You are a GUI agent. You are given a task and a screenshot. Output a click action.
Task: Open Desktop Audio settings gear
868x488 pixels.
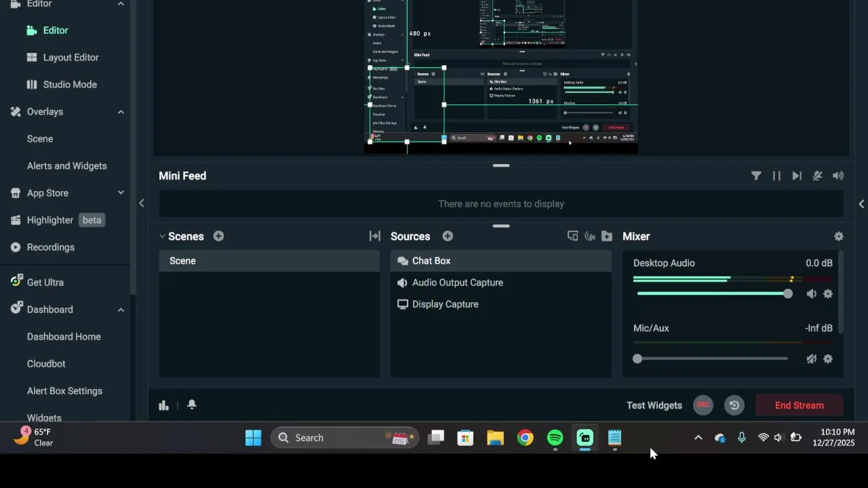point(828,293)
